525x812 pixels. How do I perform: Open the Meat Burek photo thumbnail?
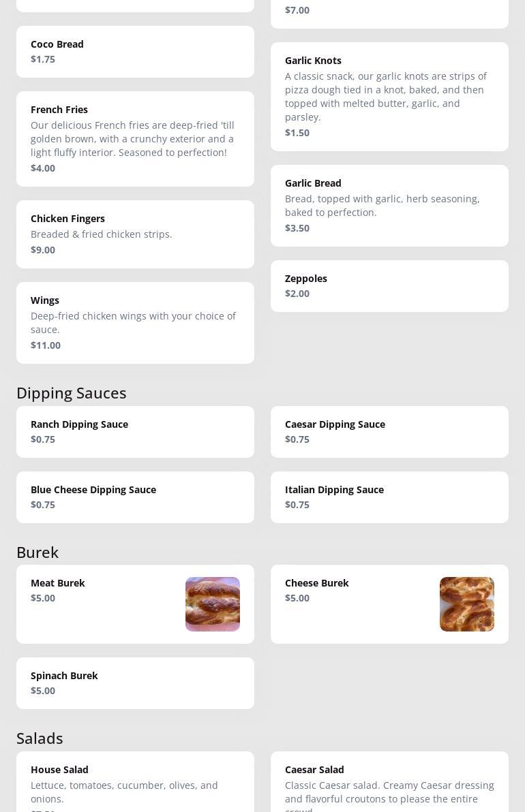click(213, 604)
